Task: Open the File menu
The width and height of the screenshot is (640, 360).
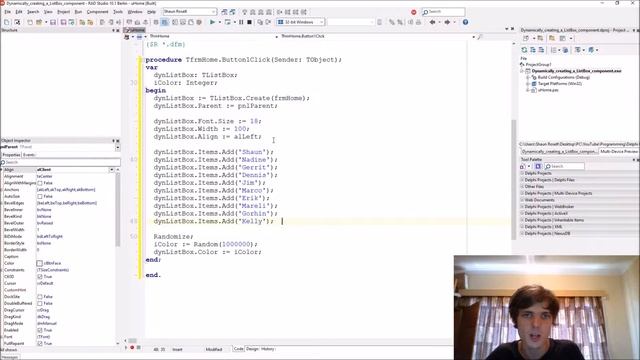Action: pyautogui.click(x=7, y=12)
